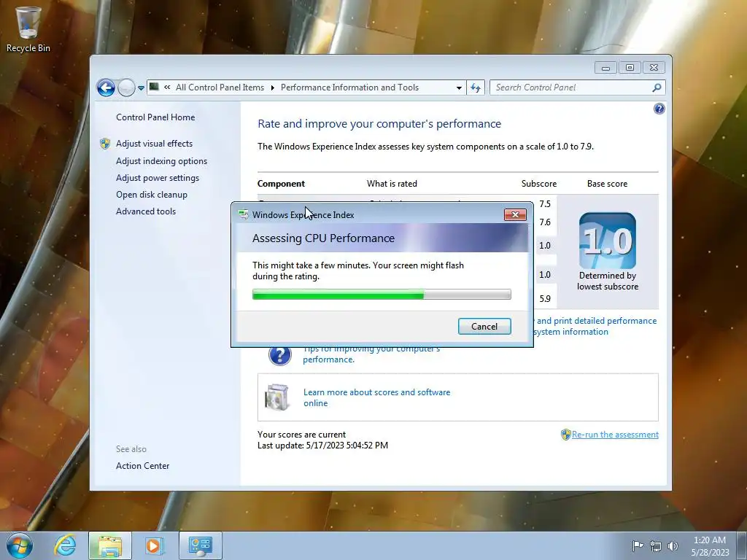Screen dimensions: 747x560
Task: Launch Internet Explorer from taskbar
Action: (65, 545)
